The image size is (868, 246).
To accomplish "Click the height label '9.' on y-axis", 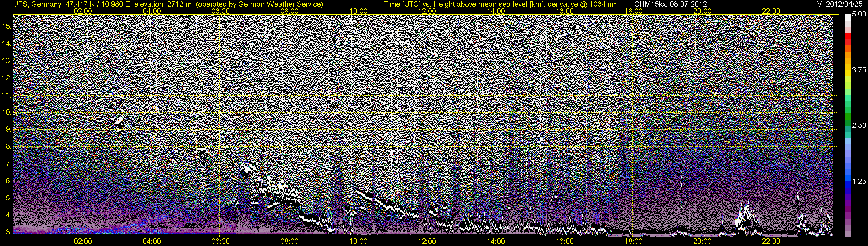I will [x=8, y=129].
